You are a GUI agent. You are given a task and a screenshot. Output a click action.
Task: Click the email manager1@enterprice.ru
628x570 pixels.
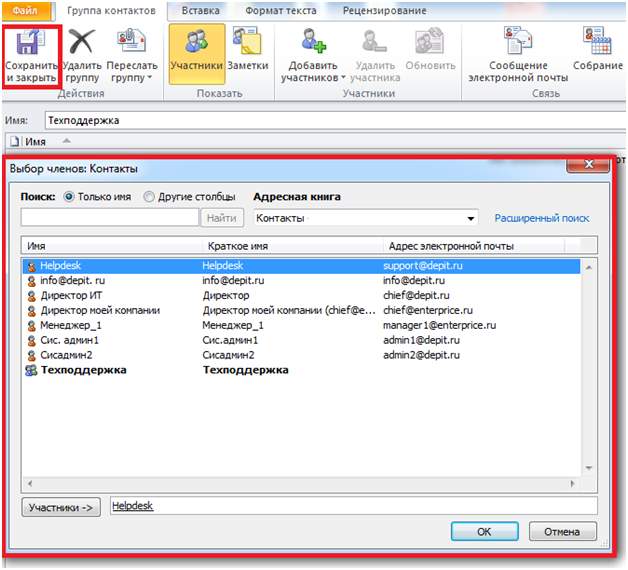click(439, 326)
